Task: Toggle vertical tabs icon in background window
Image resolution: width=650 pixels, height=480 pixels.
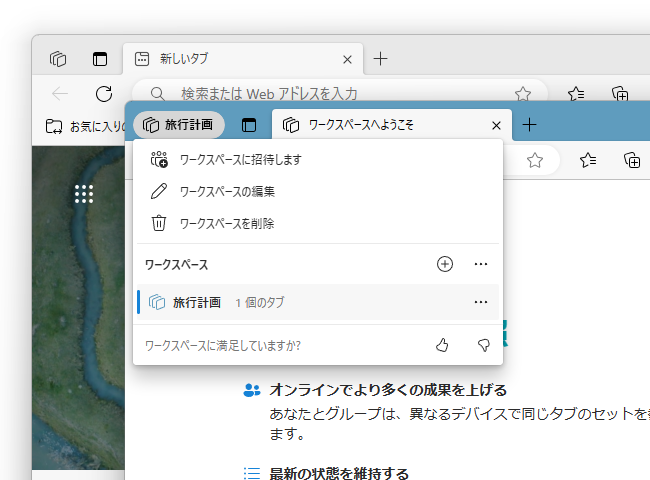Action: click(x=99, y=59)
